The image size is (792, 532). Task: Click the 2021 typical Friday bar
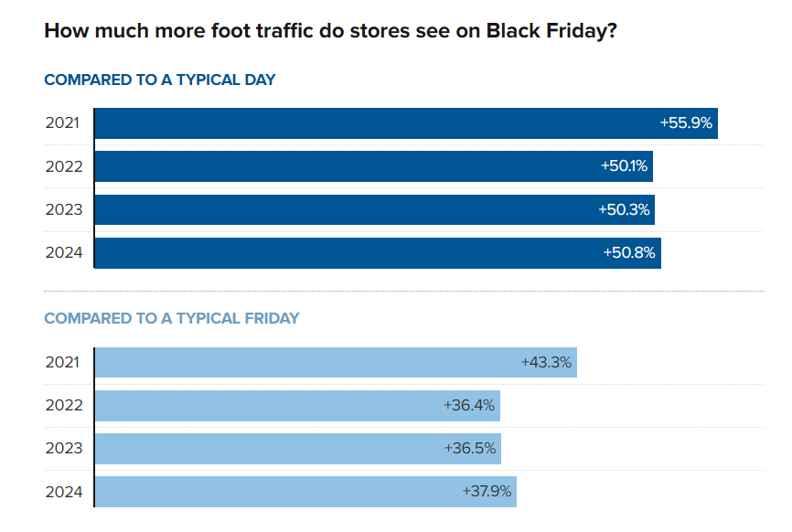302,362
